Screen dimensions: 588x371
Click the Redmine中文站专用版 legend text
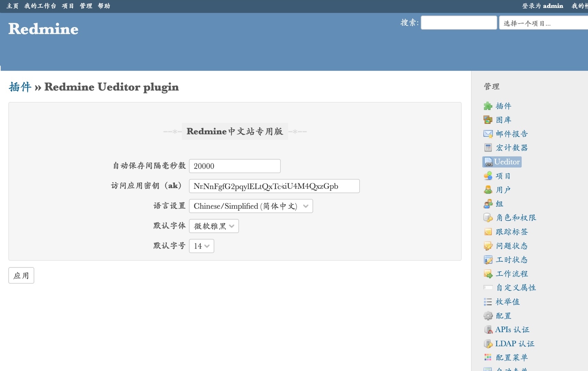click(235, 131)
